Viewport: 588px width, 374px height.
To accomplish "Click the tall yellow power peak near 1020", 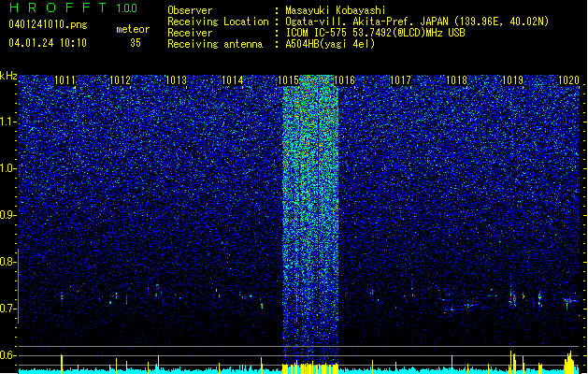I will click(x=569, y=362).
